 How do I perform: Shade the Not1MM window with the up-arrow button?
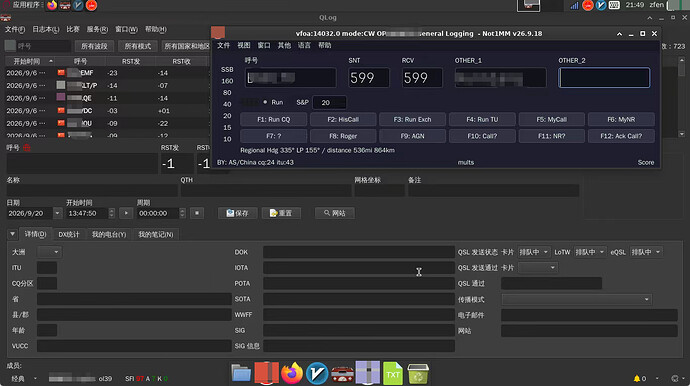pos(619,34)
